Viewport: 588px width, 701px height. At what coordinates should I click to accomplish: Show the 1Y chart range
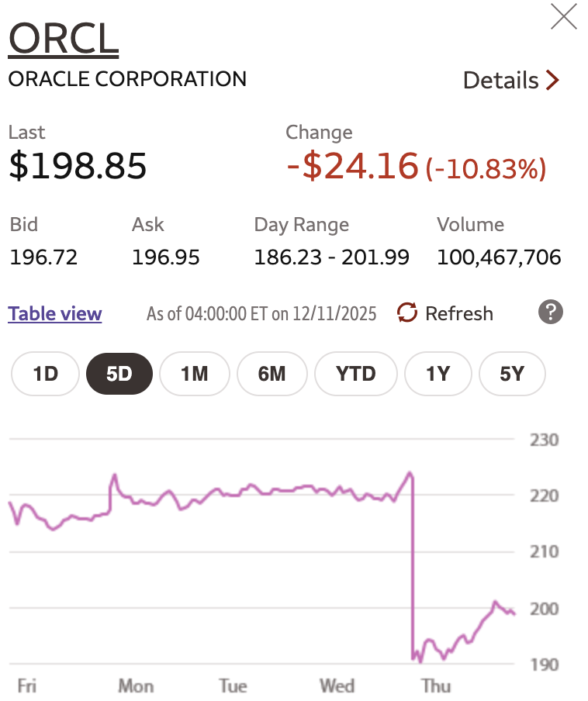pos(438,374)
